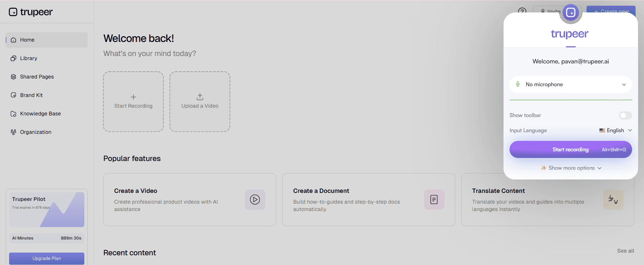Click the Brand Kit icon
Viewport: 644px width, 265px height.
click(13, 95)
